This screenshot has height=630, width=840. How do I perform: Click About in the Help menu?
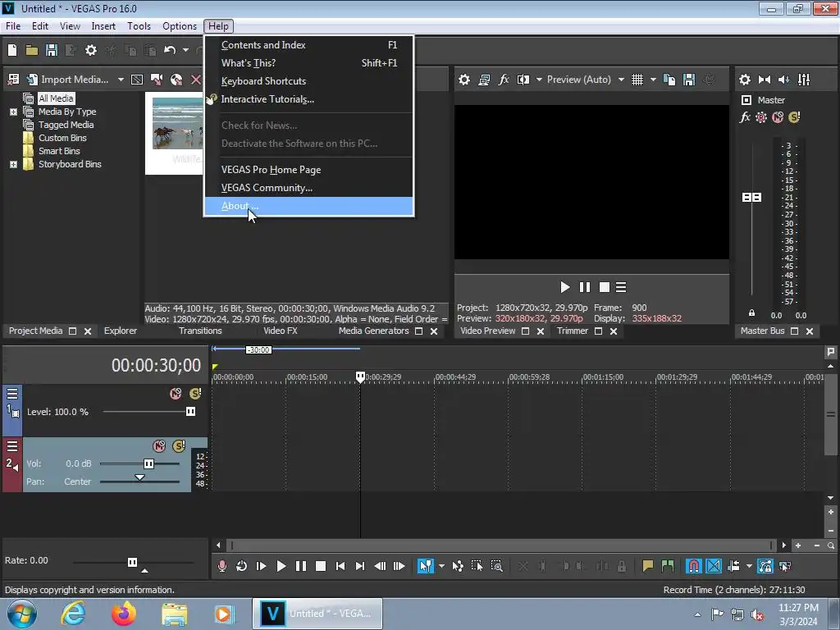point(308,206)
